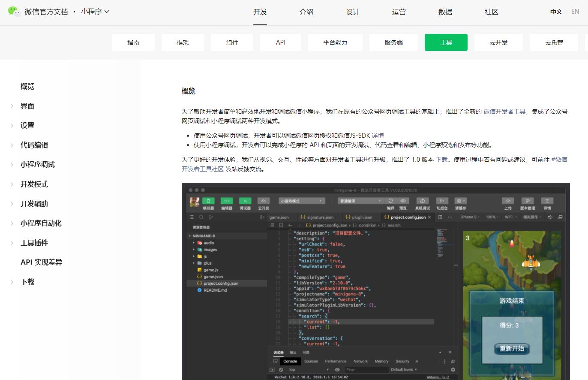Open 概览 in the sidebar
This screenshot has height=380, width=588.
click(x=27, y=87)
